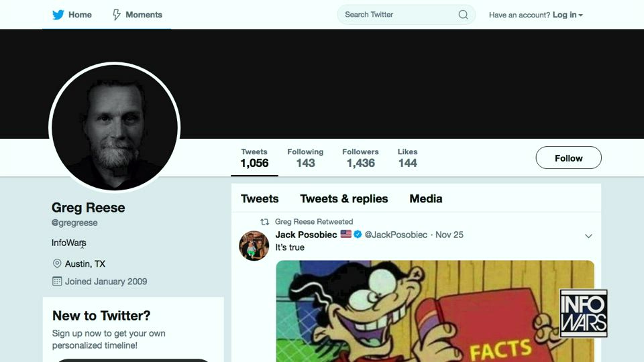
Task: Select the Tweets timeline tab
Action: click(260, 198)
